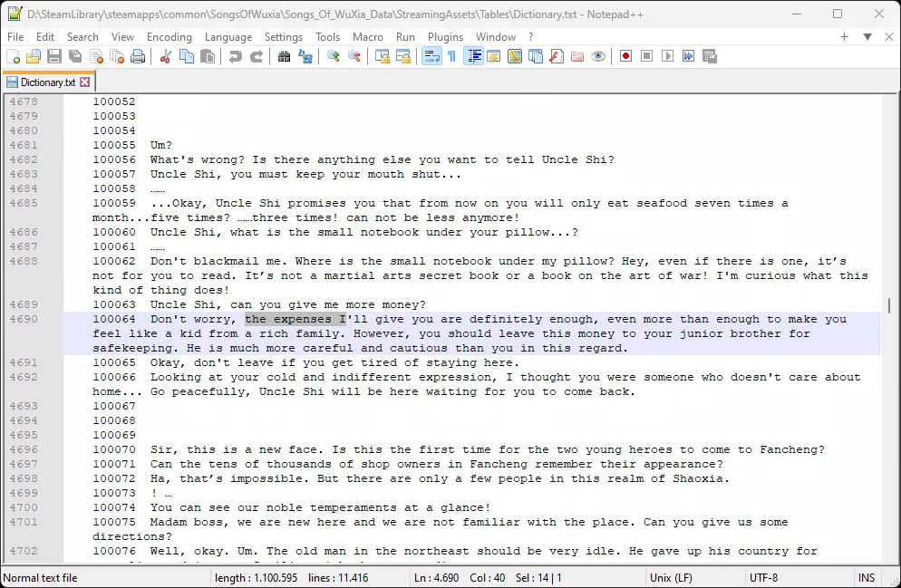
Task: Click the Save All icon
Action: [x=75, y=56]
